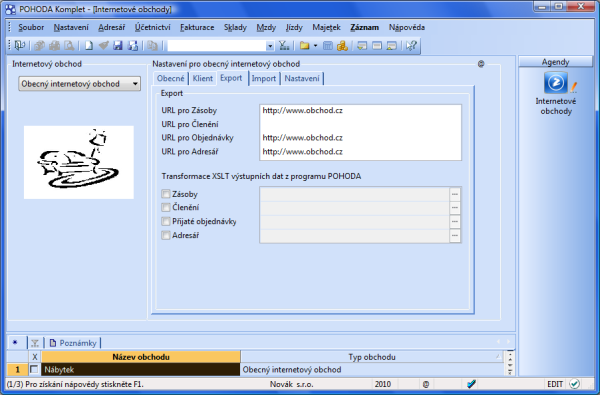Enable the Zásoby XSLT transformation checkbox
Image resolution: width=600 pixels, height=395 pixels.
(x=166, y=194)
